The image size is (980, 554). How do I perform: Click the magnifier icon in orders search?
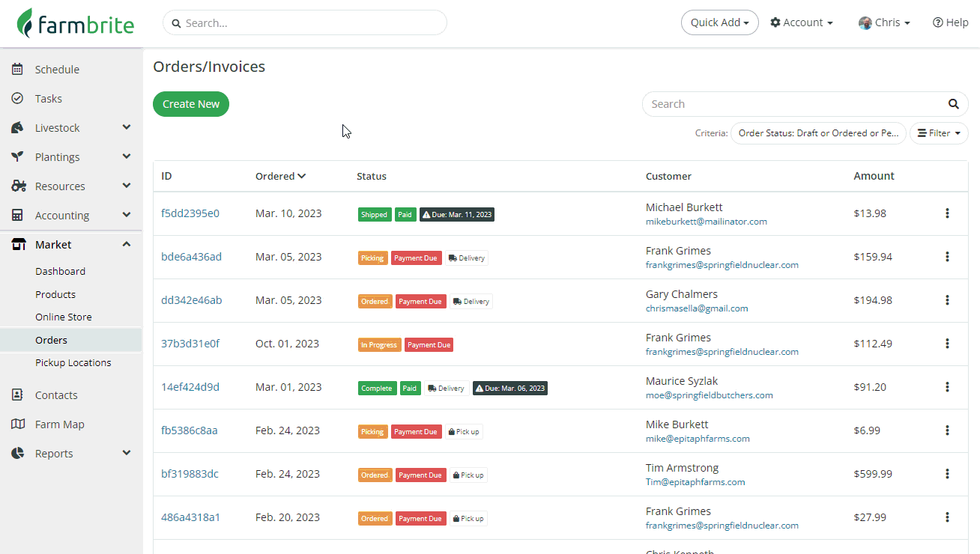coord(953,104)
